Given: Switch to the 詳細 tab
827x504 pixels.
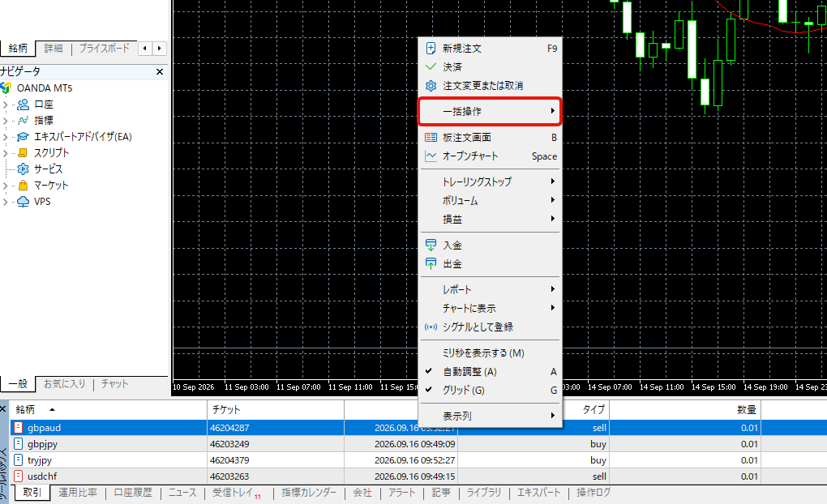Looking at the screenshot, I should tap(54, 49).
